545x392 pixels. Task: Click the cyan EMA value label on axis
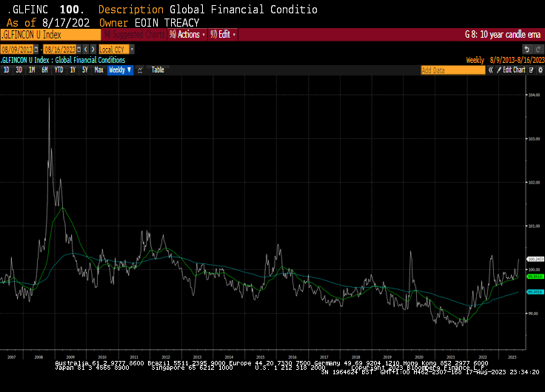(535, 292)
